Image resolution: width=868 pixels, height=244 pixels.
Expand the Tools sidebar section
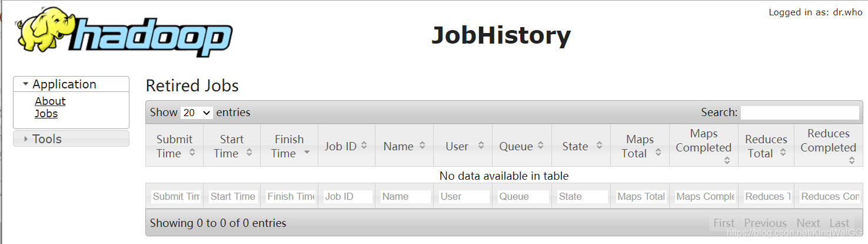point(71,139)
